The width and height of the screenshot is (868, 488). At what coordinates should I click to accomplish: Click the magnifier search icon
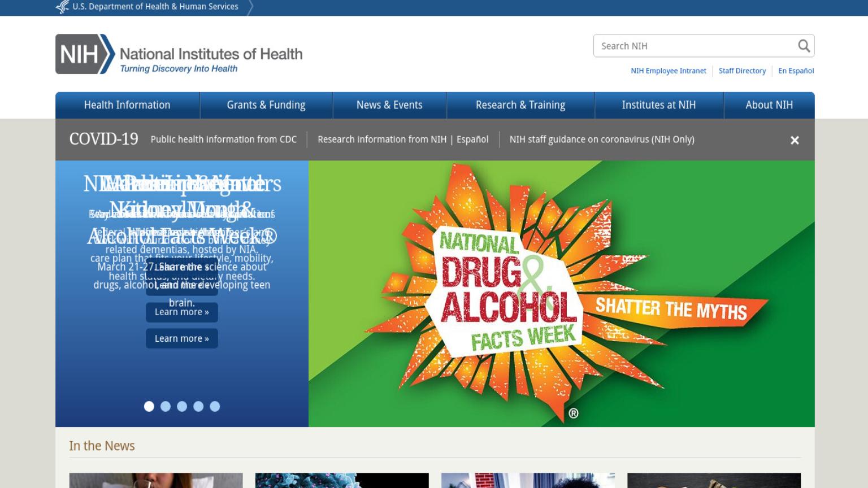pyautogui.click(x=804, y=46)
